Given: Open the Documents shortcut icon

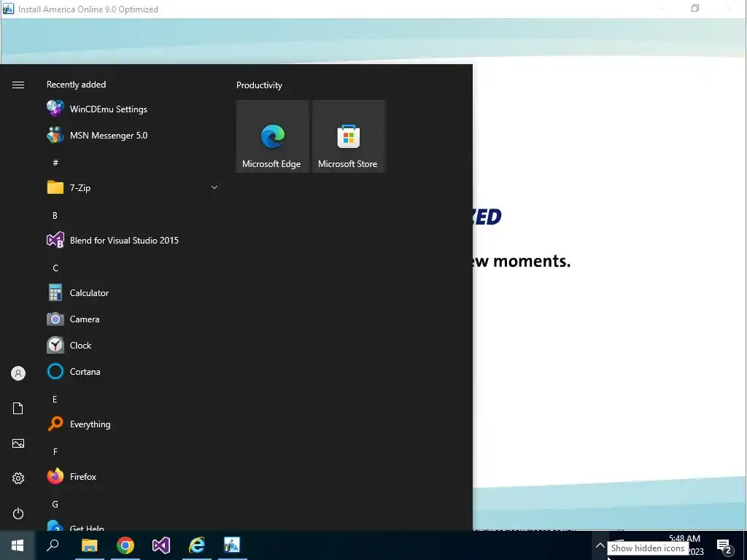Looking at the screenshot, I should point(18,408).
